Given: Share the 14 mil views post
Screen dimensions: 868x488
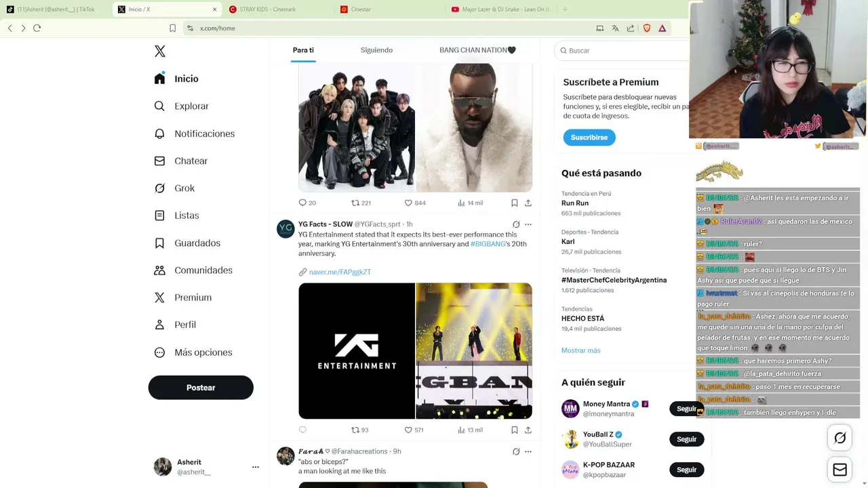Looking at the screenshot, I should pos(528,203).
